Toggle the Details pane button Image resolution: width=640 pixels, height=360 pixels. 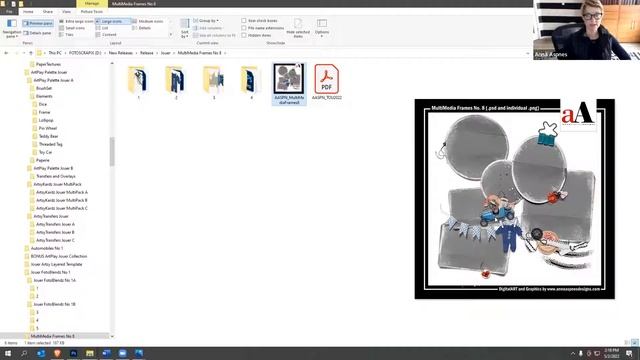point(37,33)
